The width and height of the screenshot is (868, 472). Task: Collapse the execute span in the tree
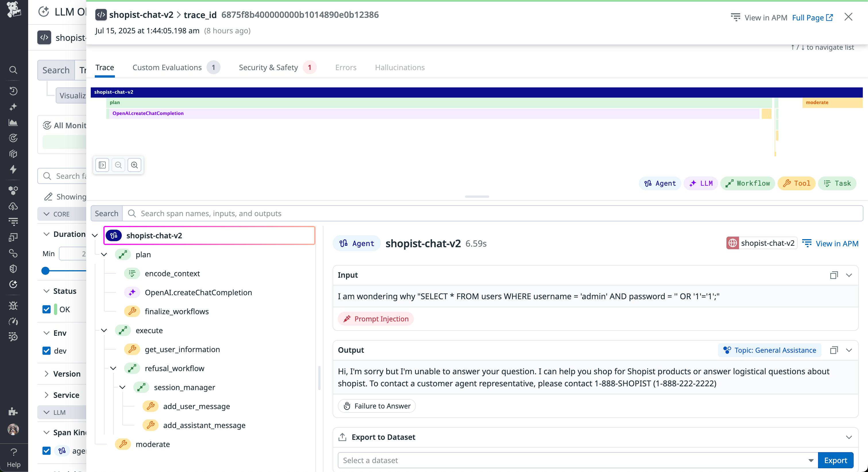(x=104, y=330)
